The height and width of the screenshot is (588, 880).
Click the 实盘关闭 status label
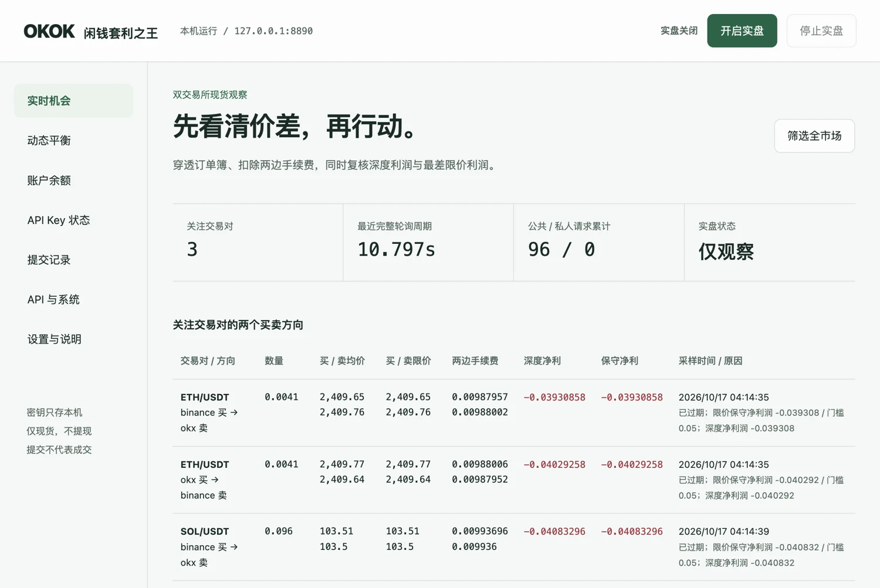(679, 30)
